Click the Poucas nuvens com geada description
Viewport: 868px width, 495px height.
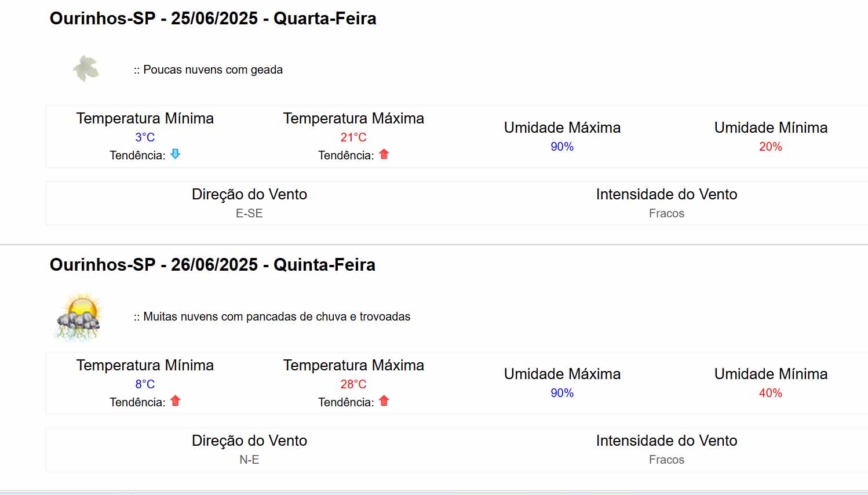click(x=209, y=70)
